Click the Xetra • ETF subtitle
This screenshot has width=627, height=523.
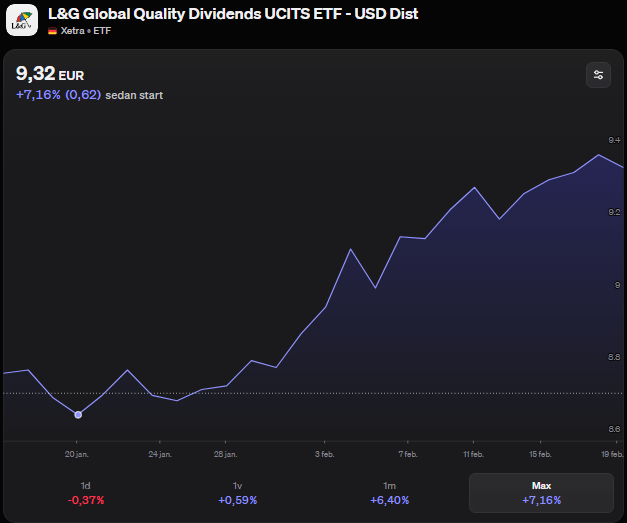[86, 31]
